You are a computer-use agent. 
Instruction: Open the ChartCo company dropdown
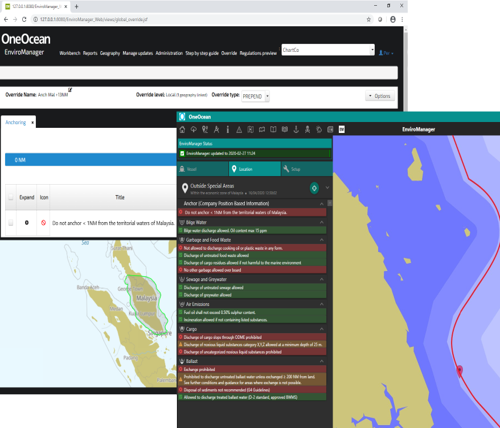[x=328, y=50]
